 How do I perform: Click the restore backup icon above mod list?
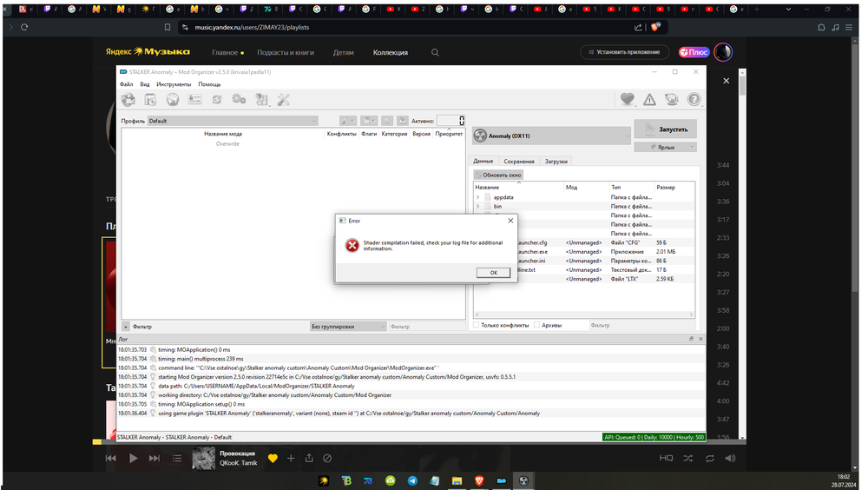387,120
